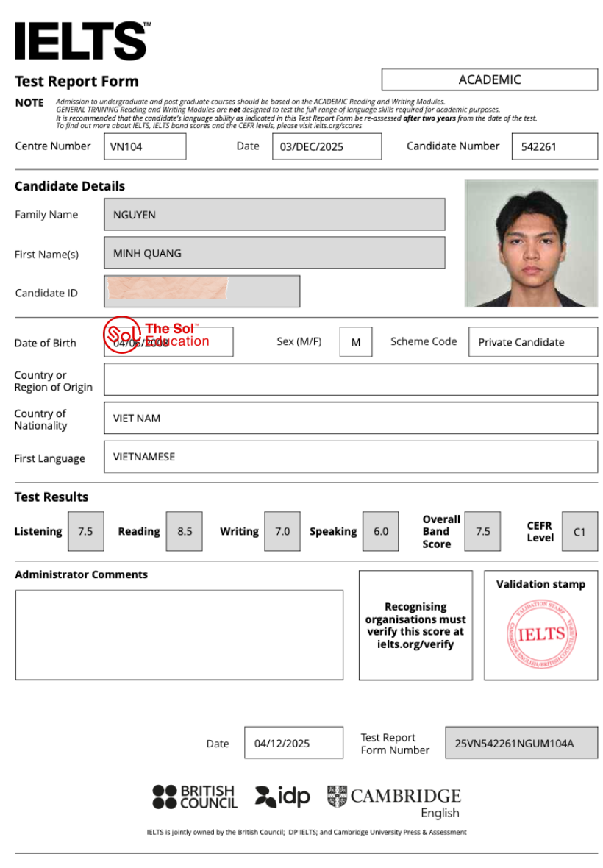The width and height of the screenshot is (603, 868).
Task: Click the Family Name field NGUYEN
Action: pos(274,215)
